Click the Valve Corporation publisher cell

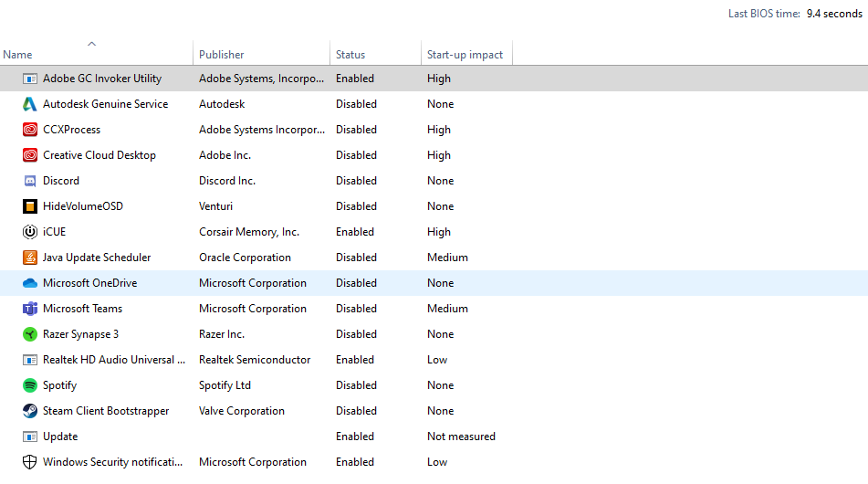coord(242,411)
